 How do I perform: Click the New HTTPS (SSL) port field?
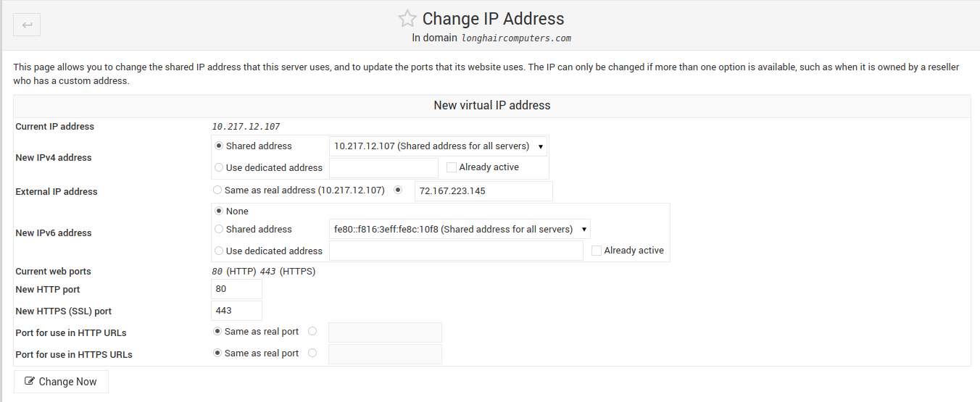237,311
